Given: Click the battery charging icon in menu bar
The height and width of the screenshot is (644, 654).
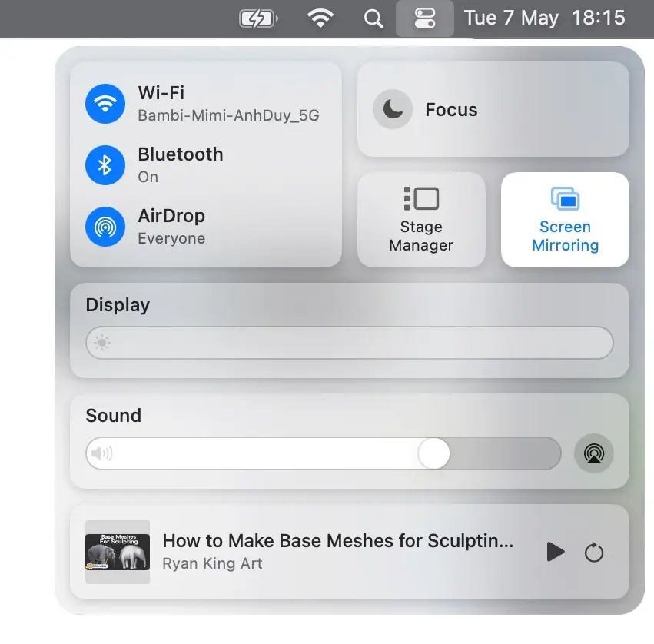Looking at the screenshot, I should pyautogui.click(x=257, y=18).
